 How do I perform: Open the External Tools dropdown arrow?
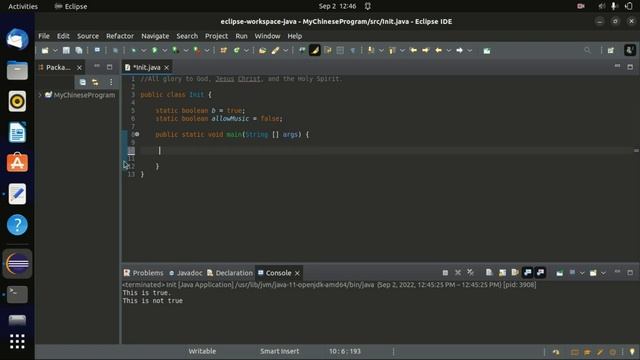click(207, 51)
